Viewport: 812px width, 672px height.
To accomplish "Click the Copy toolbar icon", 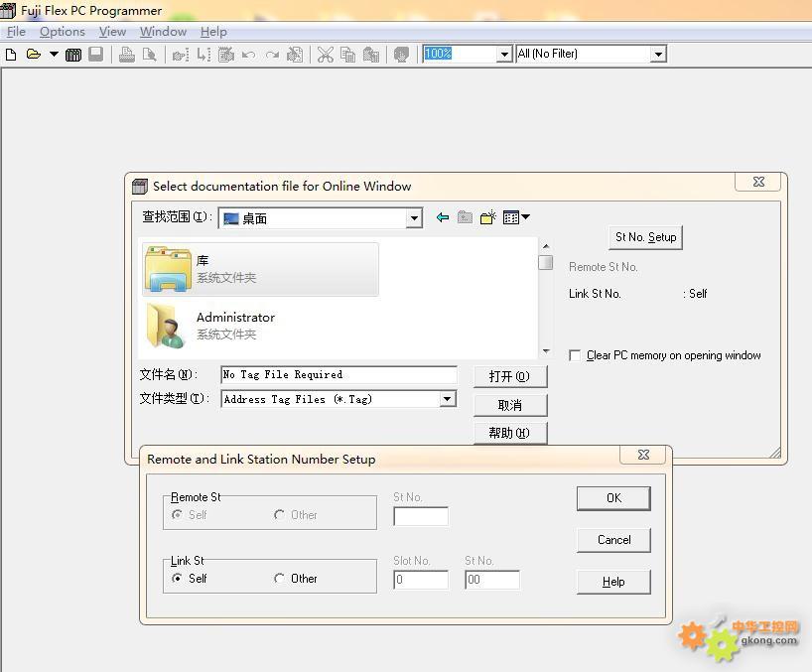I will click(347, 55).
